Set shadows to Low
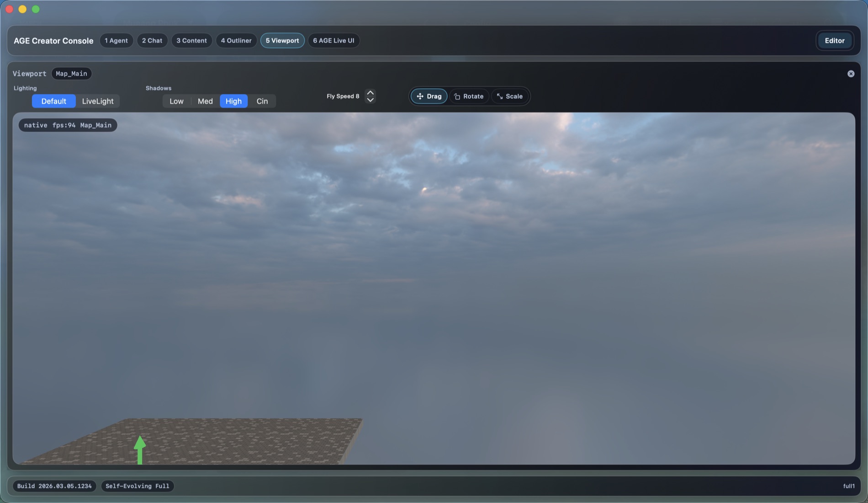 (176, 101)
